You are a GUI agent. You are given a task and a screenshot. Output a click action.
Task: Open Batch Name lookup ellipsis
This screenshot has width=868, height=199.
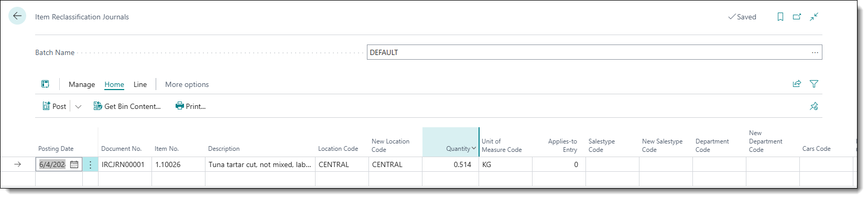coord(815,52)
